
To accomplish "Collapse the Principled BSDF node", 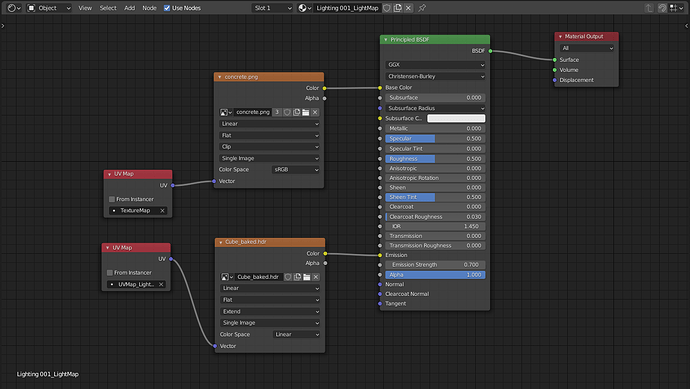I will click(x=385, y=40).
